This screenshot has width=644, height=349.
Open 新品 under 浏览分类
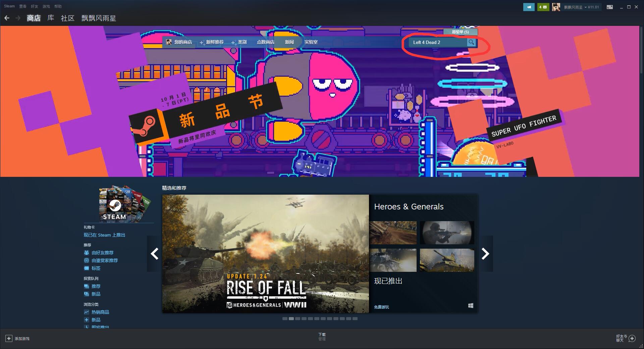pyautogui.click(x=96, y=320)
